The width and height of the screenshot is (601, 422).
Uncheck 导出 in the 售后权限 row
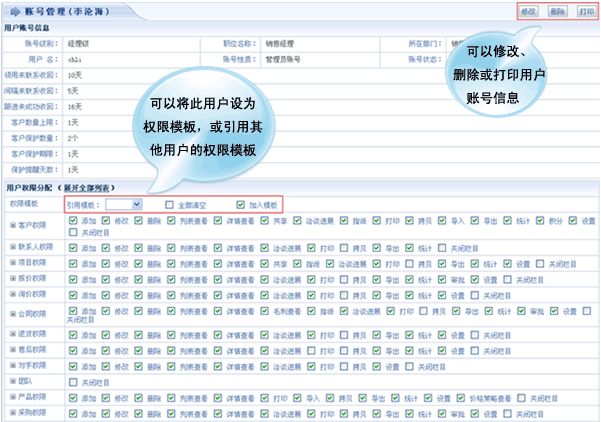click(x=377, y=351)
